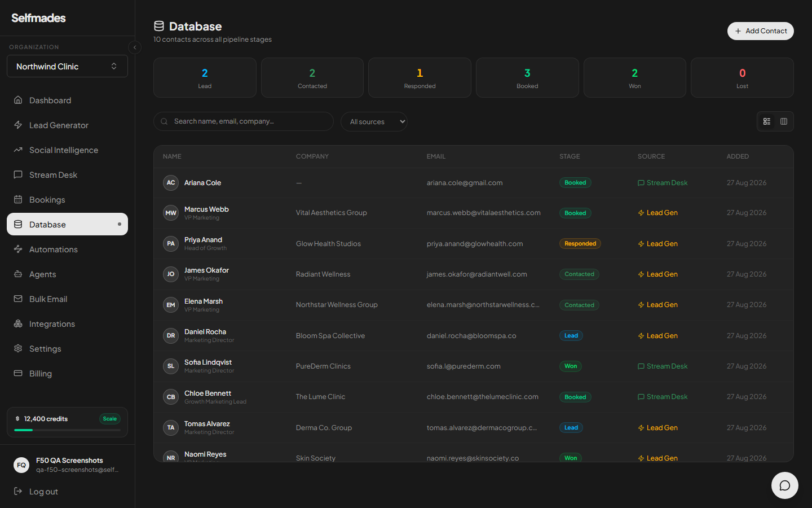Click Marcus Webb's MW avatar

[x=171, y=213]
